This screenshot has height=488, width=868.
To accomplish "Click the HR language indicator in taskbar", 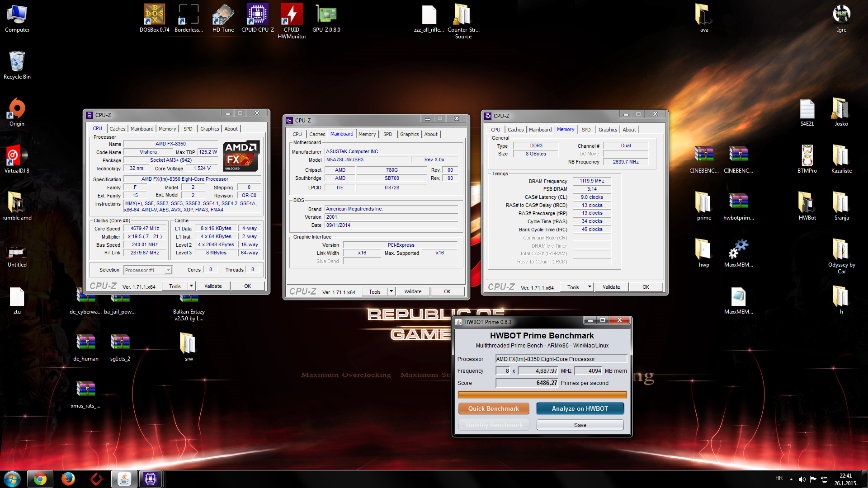I will coord(779,478).
